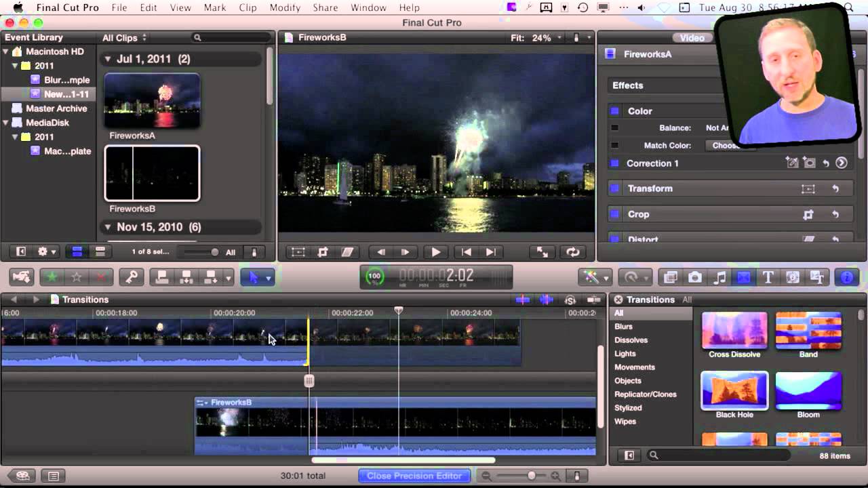Toggle the Color effect blue checkbox
This screenshot has width=868, height=488.
[614, 111]
